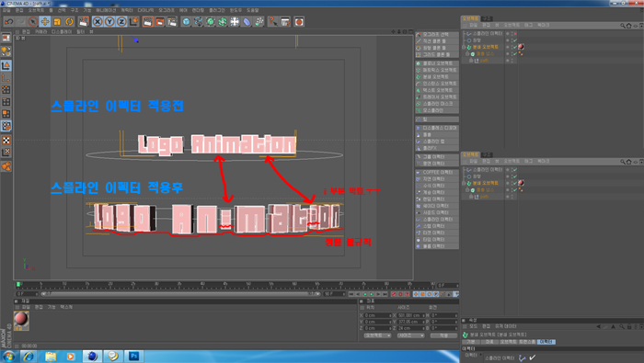Select the red material sphere swatch
This screenshot has height=363, width=644.
pyautogui.click(x=21, y=320)
